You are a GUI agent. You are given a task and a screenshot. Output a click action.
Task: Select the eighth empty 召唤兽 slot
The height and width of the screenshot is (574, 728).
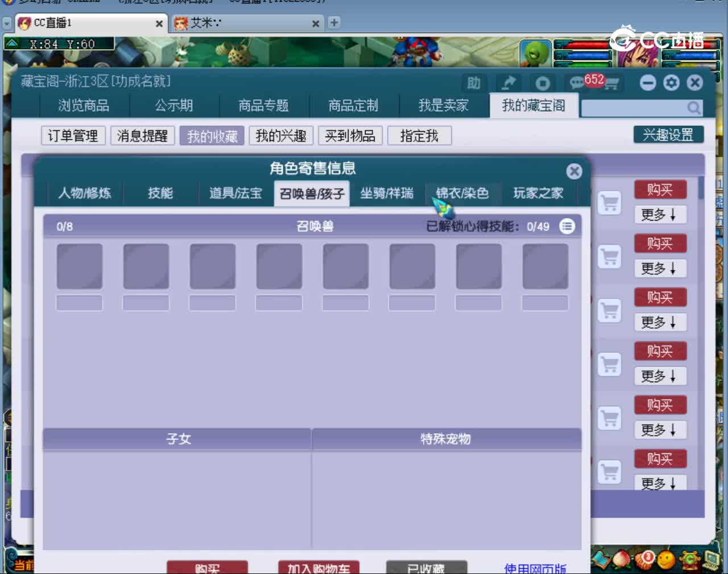tap(545, 267)
